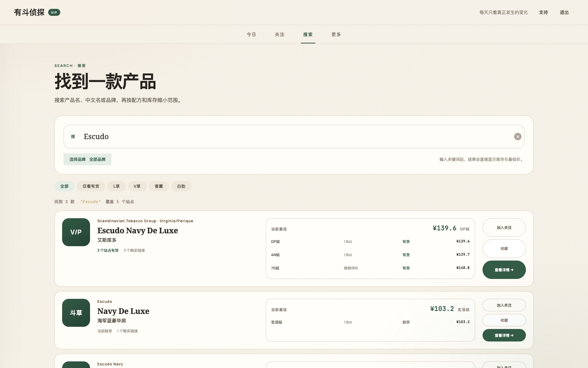The image size is (588, 368).
Task: Click 1 个购买链接 under 海军蓝豪华房
Action: coord(128,331)
